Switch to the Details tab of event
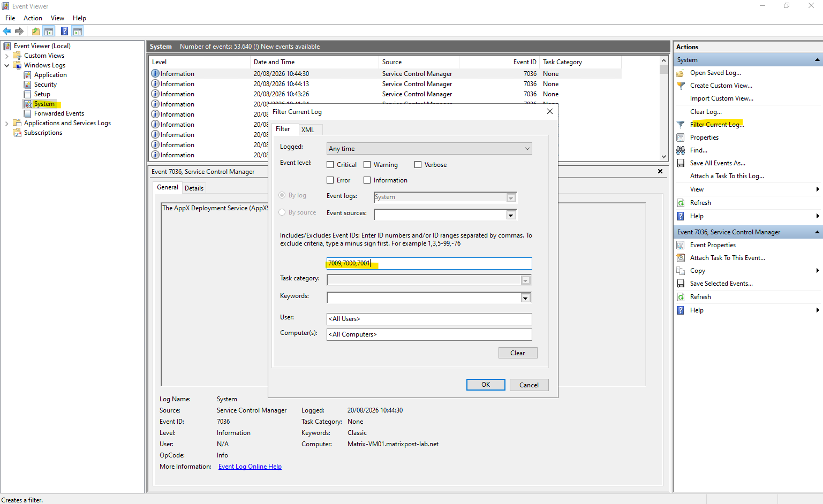The width and height of the screenshot is (823, 504). tap(194, 188)
